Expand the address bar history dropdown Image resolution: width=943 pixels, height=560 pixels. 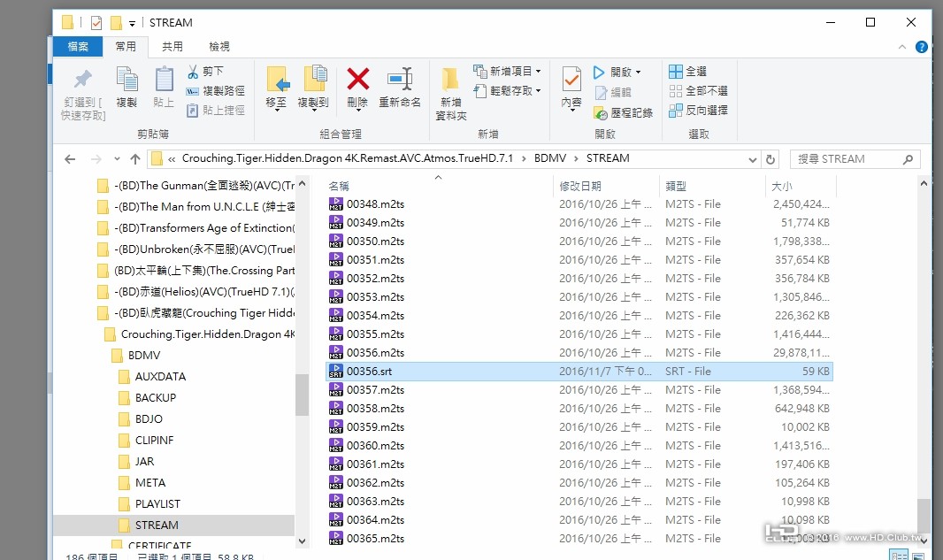pos(752,159)
